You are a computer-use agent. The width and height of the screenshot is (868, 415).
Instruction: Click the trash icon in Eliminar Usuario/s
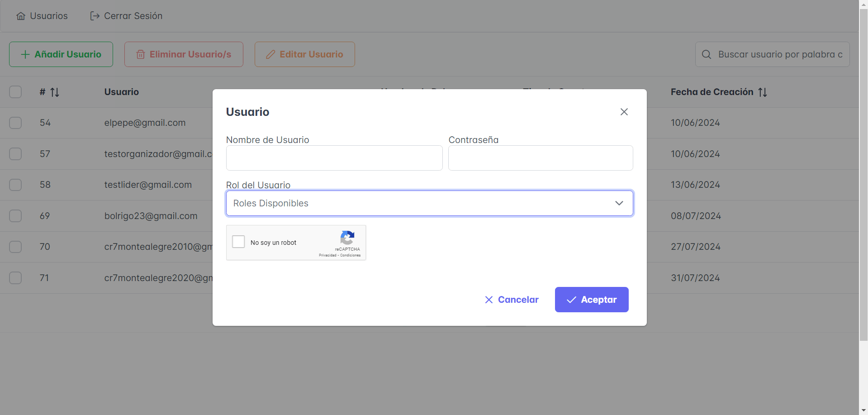pyautogui.click(x=141, y=54)
